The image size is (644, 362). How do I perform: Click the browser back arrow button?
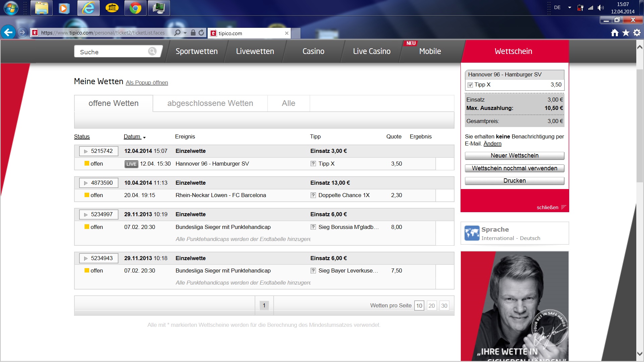coord(8,33)
